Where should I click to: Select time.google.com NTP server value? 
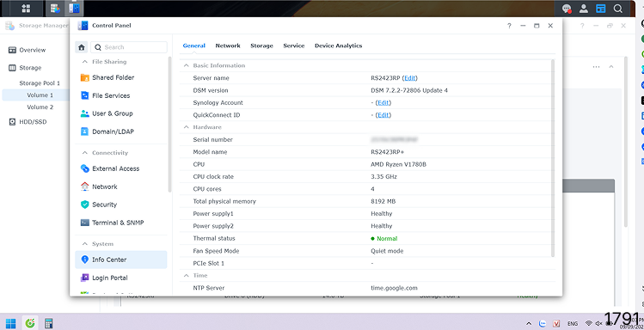(x=394, y=288)
